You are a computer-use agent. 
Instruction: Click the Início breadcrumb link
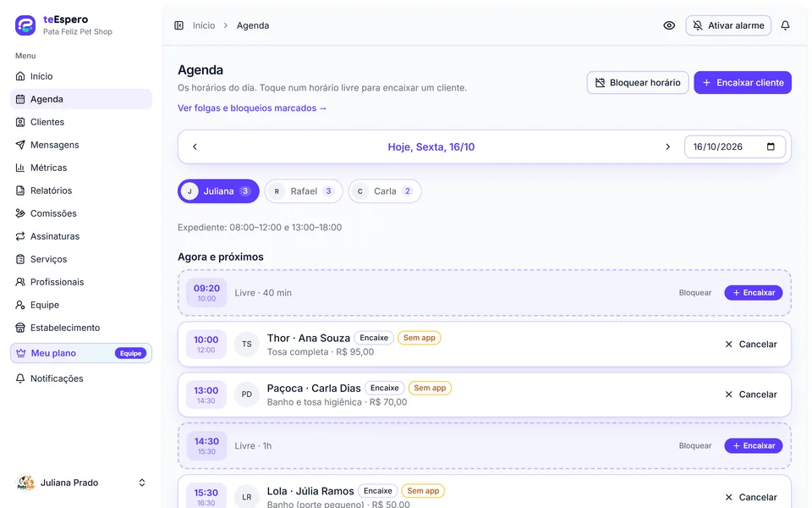[204, 25]
